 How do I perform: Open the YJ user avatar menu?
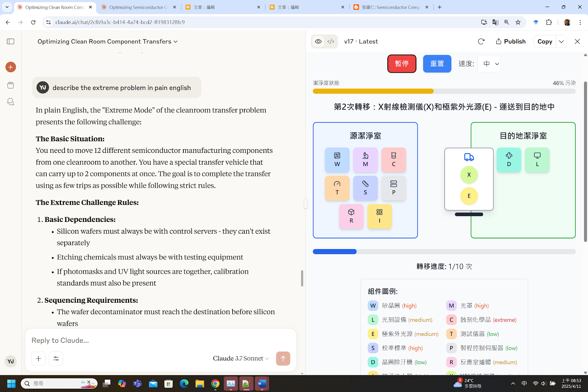11,361
